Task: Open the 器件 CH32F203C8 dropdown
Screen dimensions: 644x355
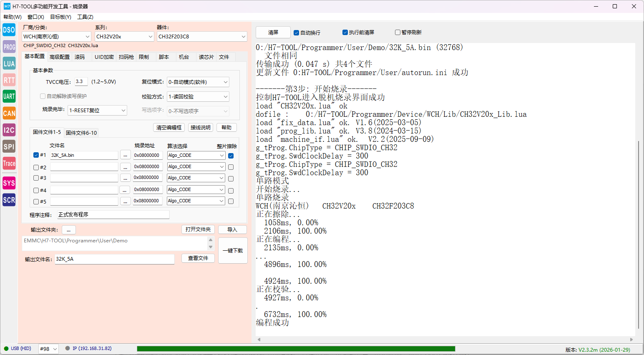Action: tap(202, 37)
